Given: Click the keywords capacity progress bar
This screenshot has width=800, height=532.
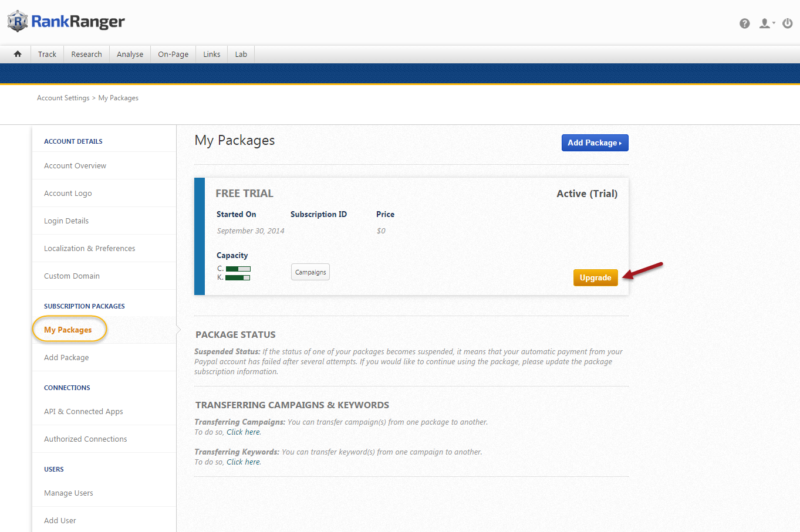Looking at the screenshot, I should pos(238,277).
